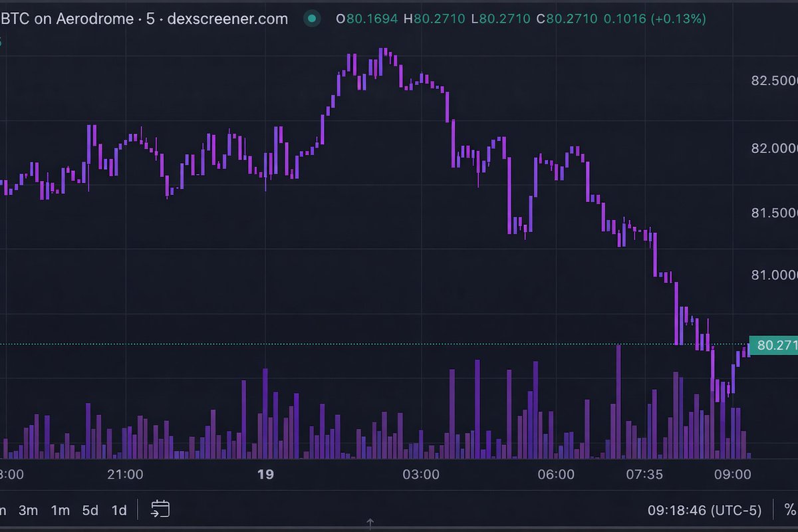
Task: Click the 06:00 time axis label
Action: (556, 475)
